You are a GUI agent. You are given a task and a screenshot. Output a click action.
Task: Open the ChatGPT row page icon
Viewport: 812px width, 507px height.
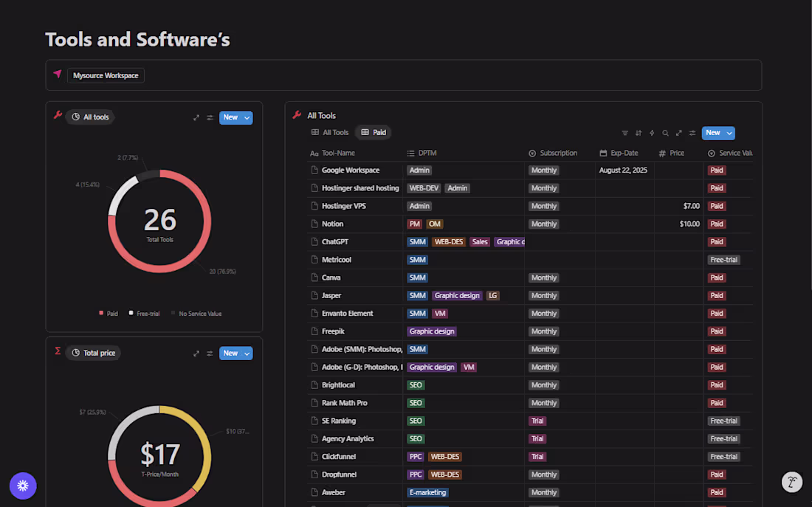tap(314, 242)
